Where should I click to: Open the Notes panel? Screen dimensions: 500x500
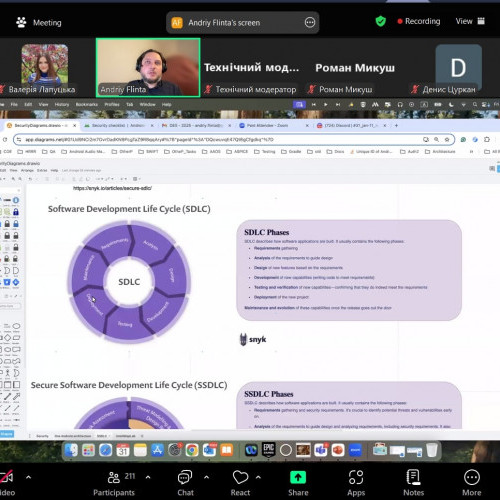point(413,482)
